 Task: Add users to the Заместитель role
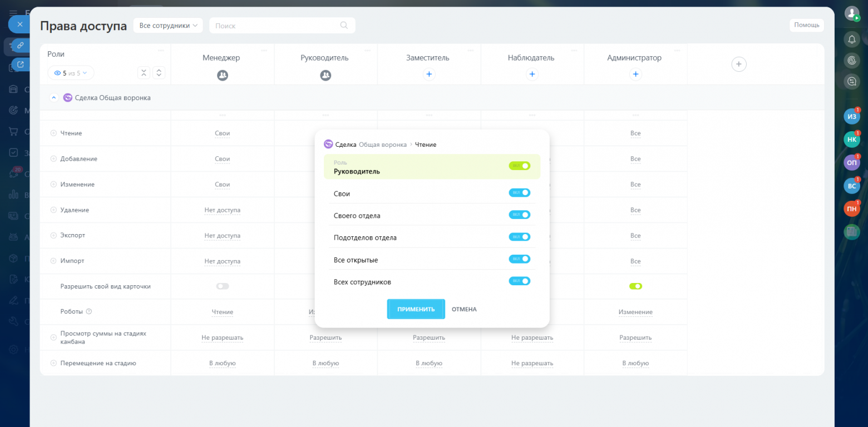[428, 74]
